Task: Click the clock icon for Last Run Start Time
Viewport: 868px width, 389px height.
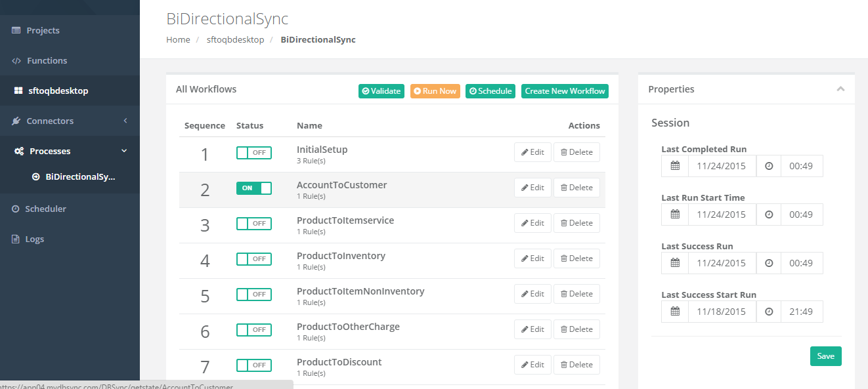Action: [769, 215]
